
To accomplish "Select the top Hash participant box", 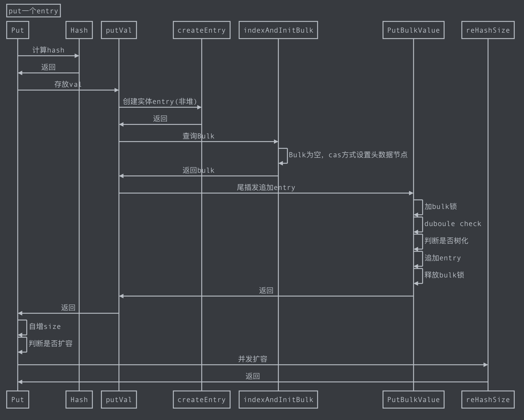I will [79, 30].
